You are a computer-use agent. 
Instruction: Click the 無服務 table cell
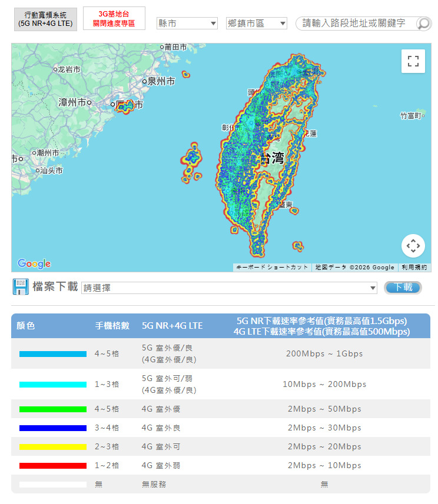[154, 484]
